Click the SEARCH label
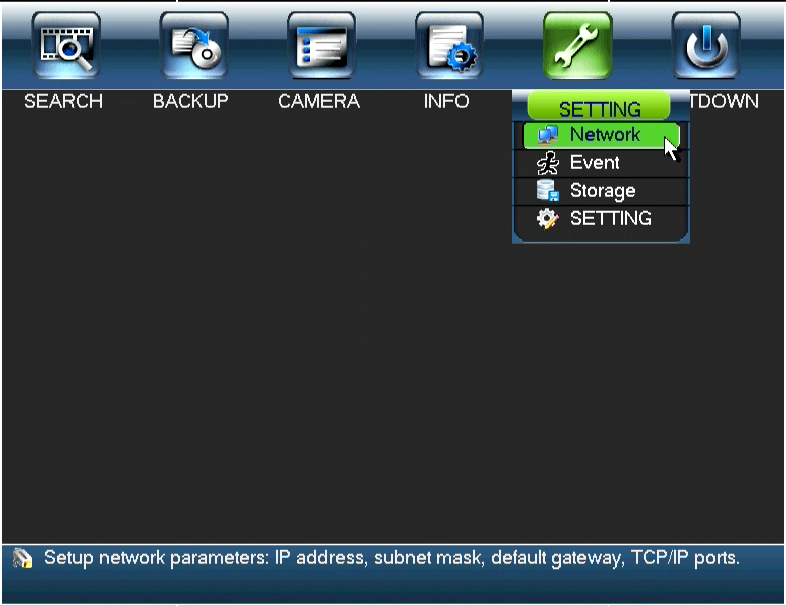This screenshot has height=606, width=786. [x=63, y=101]
